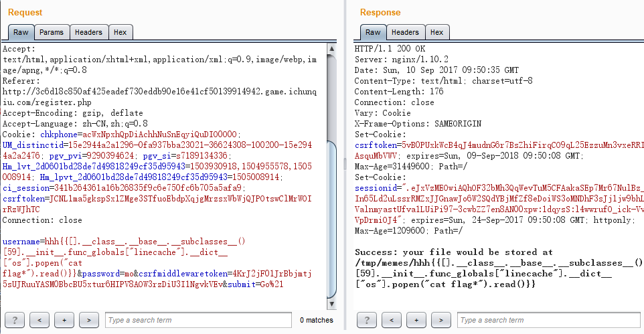Image resolution: width=644 pixels, height=334 pixels.
Task: Click the plus button in Request search bar
Action: [64, 320]
